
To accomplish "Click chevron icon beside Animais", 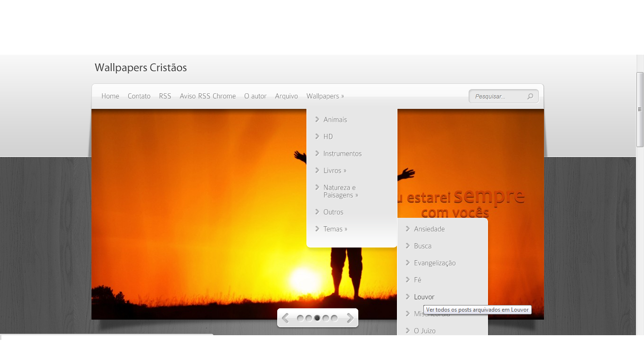I will (x=317, y=119).
